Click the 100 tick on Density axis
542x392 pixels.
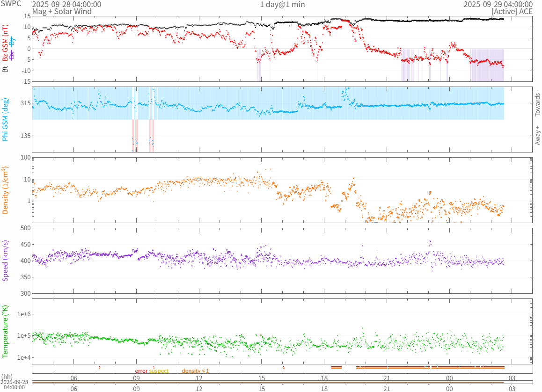[26, 158]
